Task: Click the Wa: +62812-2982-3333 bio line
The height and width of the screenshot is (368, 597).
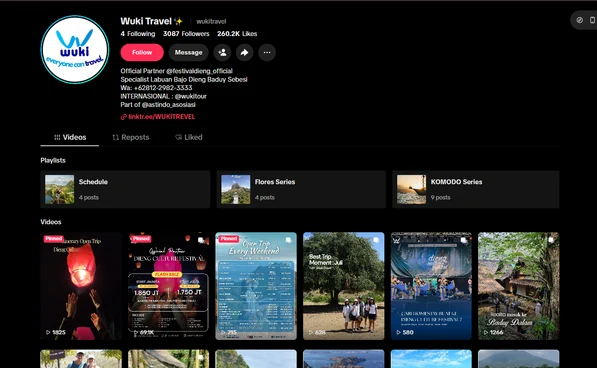Action: click(156, 88)
